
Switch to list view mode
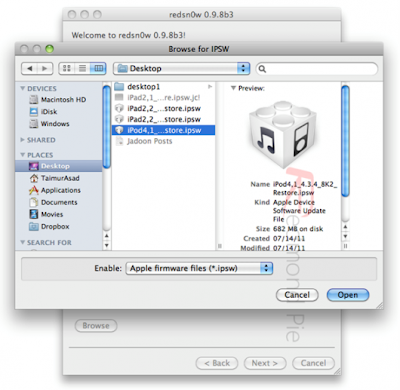[x=82, y=68]
